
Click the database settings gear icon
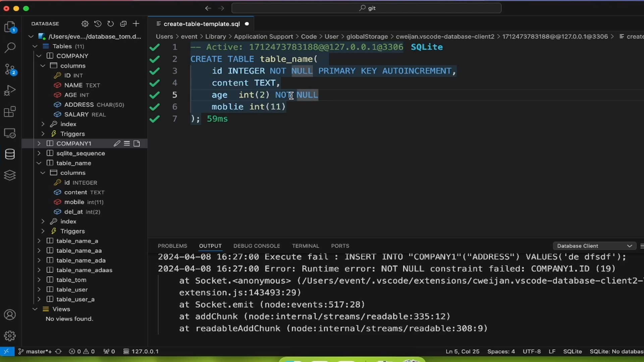[84, 24]
